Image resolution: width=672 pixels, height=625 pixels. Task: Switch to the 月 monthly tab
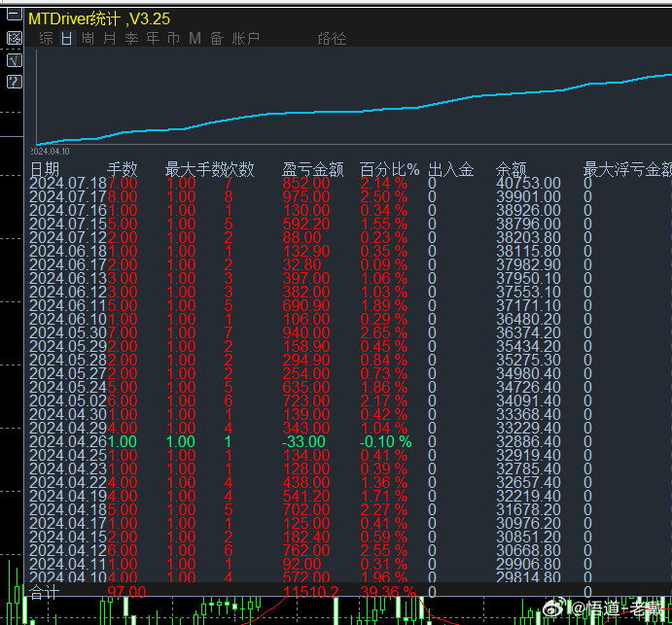click(x=109, y=39)
